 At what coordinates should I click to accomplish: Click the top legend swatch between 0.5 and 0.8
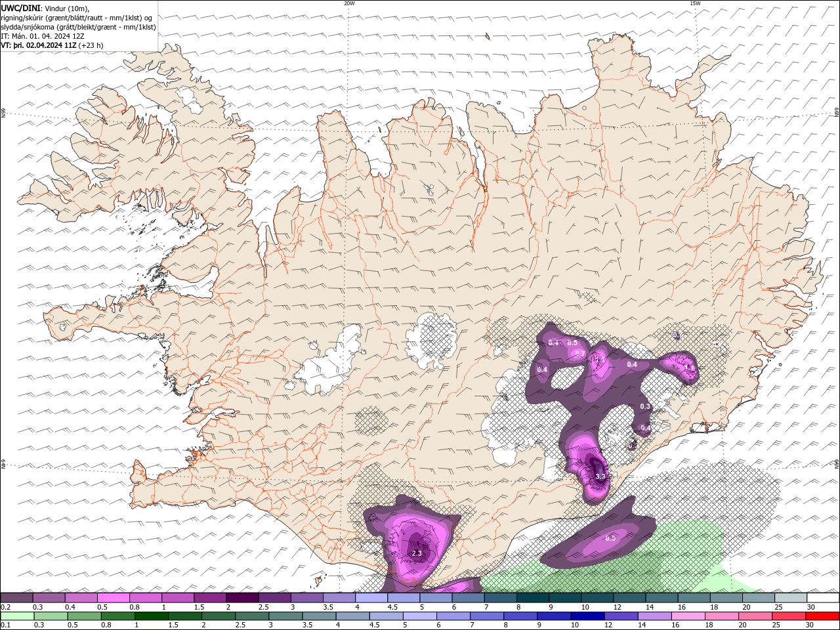(x=113, y=598)
